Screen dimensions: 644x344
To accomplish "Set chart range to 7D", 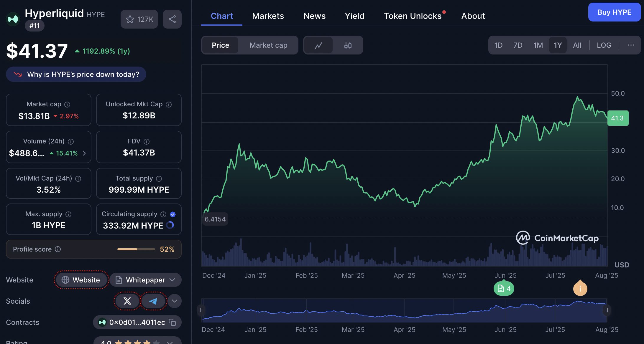I will (x=518, y=45).
